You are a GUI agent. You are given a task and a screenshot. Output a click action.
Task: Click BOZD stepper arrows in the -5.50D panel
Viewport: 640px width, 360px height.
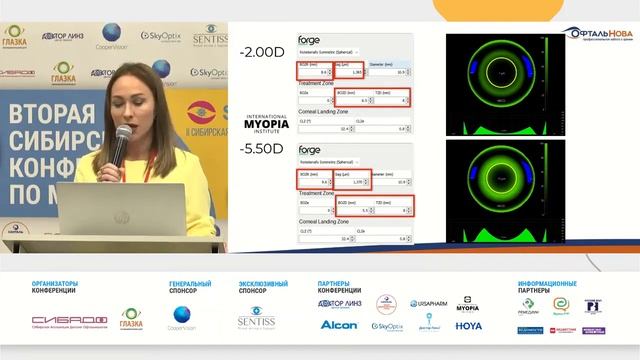tap(371, 210)
